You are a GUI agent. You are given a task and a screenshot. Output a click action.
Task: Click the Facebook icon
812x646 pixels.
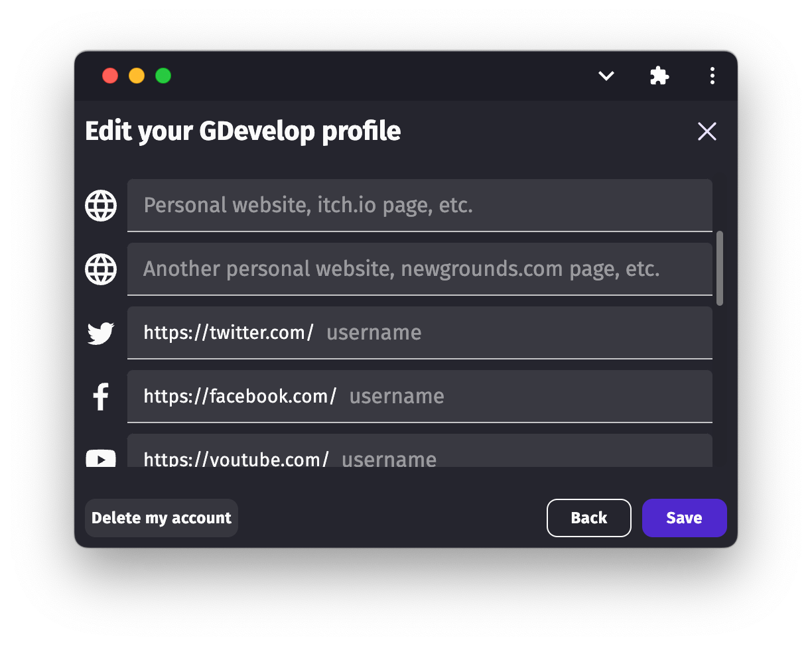(x=101, y=396)
